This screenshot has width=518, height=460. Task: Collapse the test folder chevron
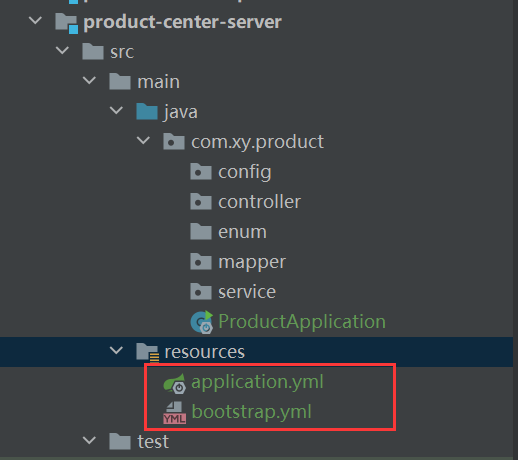tap(89, 440)
